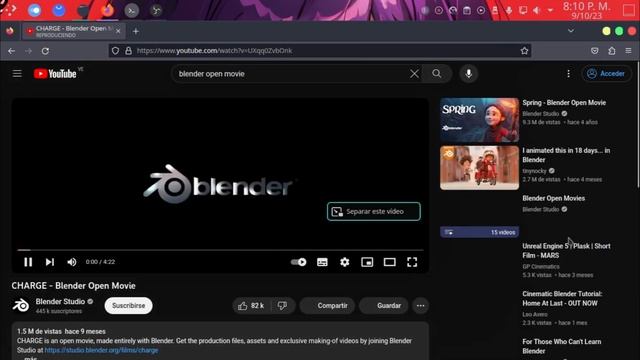Click the Guardar button
640x360 pixels.
[x=384, y=306]
